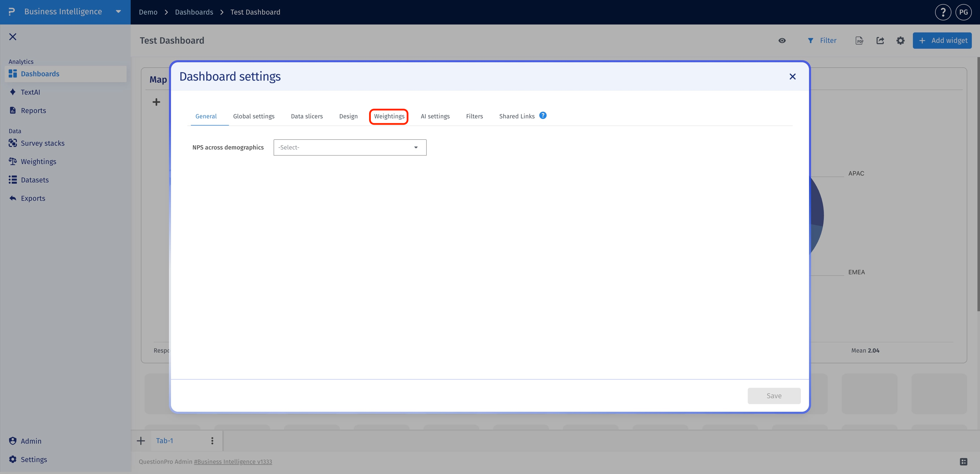Switch to the Weightings tab
Image resolution: width=980 pixels, height=474 pixels.
[x=389, y=116]
